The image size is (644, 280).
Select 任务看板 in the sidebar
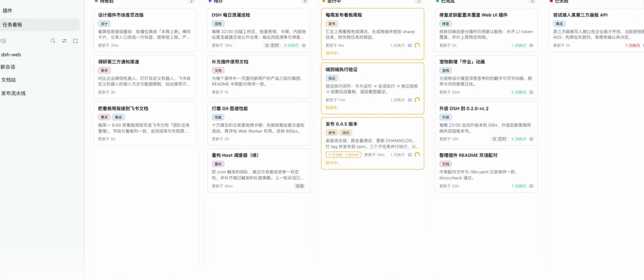[x=40, y=25]
